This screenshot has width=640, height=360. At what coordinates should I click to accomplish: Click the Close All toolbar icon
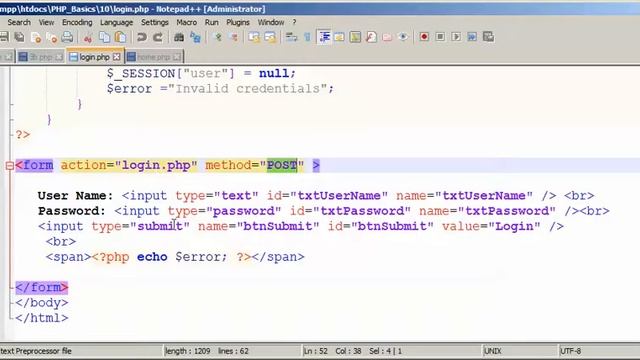[52, 37]
